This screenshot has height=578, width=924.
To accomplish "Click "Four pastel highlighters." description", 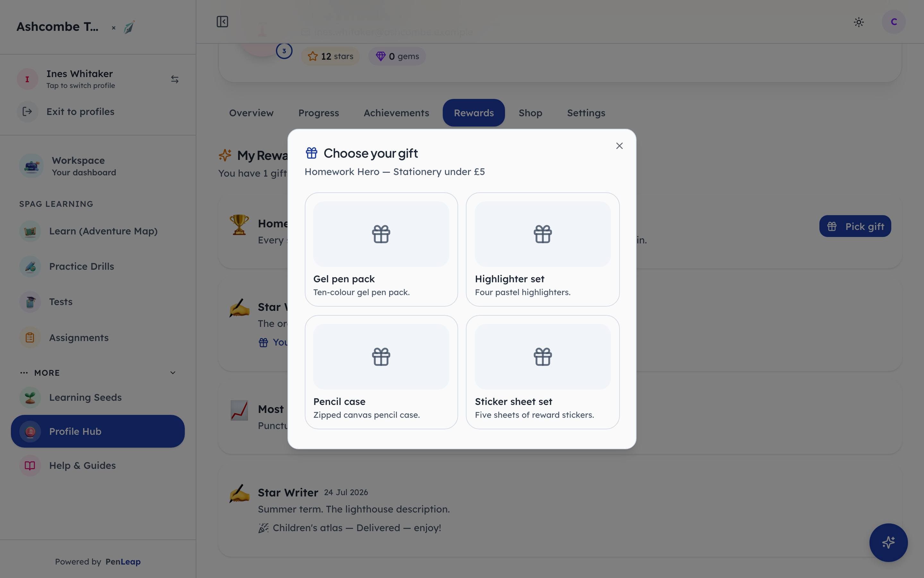I will click(522, 293).
